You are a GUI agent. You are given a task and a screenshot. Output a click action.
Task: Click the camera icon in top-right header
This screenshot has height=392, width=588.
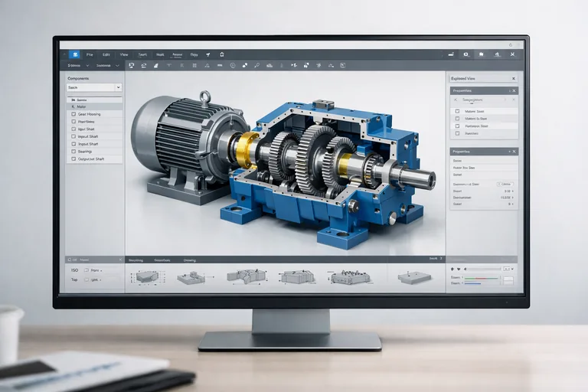465,54
